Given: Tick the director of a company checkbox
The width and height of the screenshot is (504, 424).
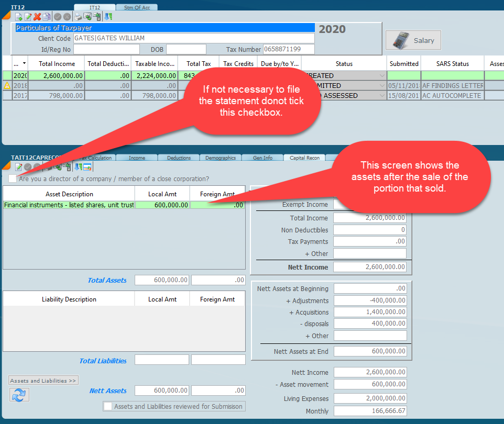Looking at the screenshot, I should (13, 179).
